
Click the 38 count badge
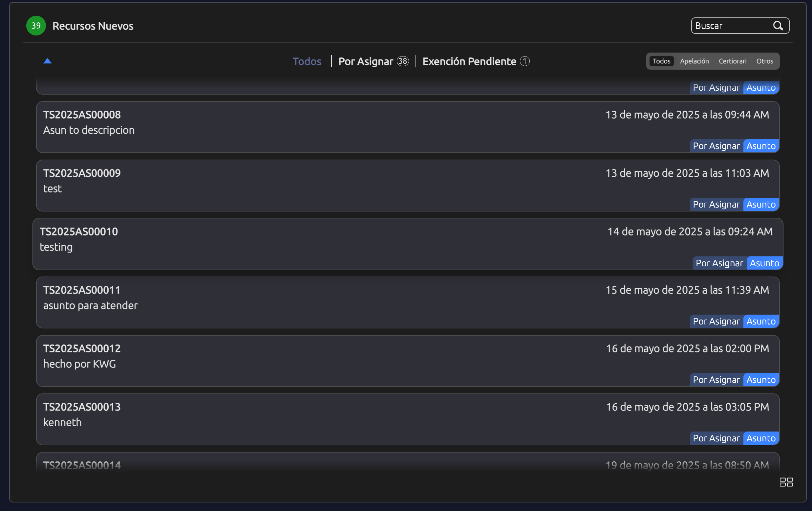pyautogui.click(x=403, y=61)
